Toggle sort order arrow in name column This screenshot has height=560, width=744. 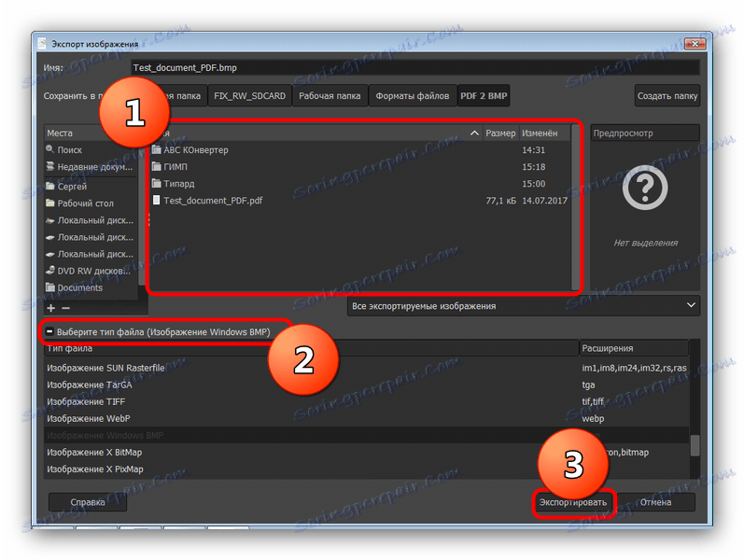[x=474, y=133]
